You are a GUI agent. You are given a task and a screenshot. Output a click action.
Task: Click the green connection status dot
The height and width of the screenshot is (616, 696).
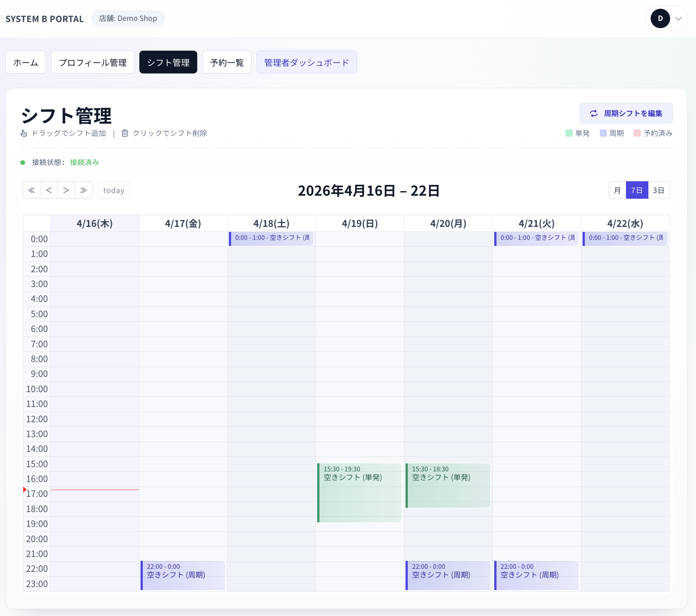[x=23, y=163]
